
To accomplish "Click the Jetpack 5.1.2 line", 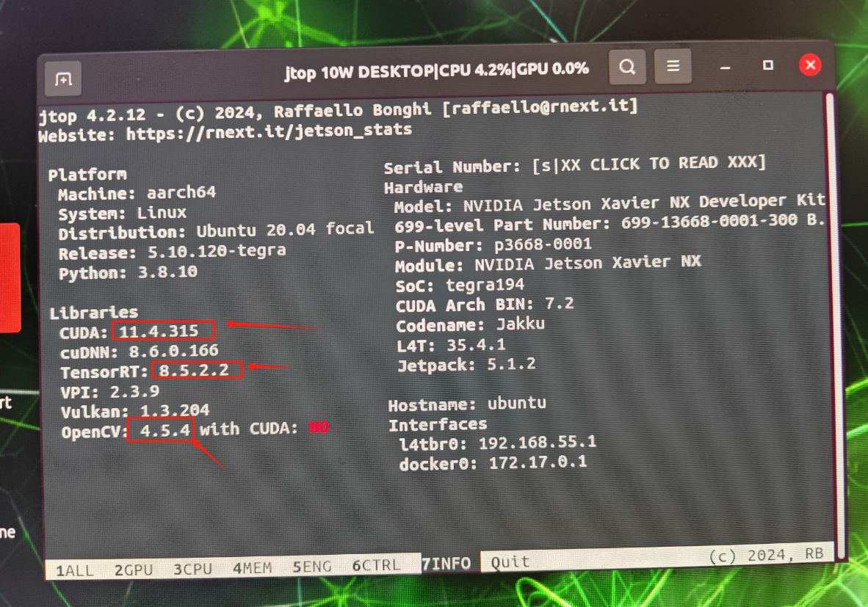I will (466, 365).
